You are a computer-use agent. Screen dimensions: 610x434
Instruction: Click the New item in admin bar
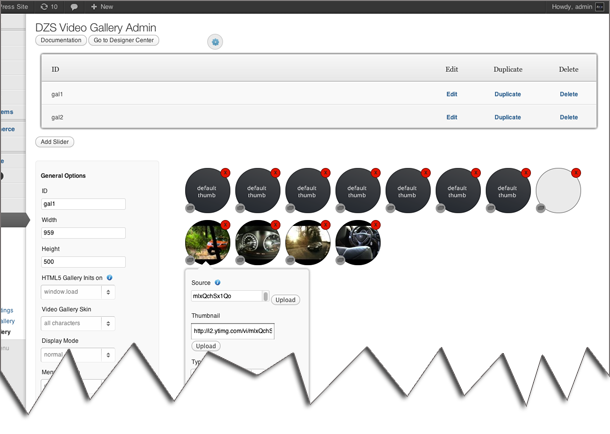pos(102,7)
